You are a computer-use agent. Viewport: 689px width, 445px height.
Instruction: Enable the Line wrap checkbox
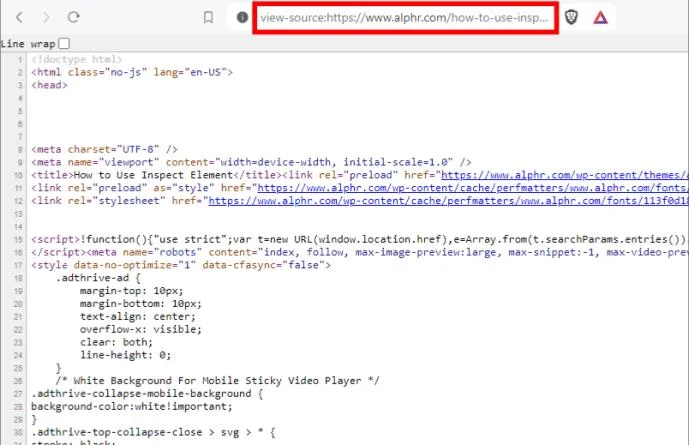(64, 43)
